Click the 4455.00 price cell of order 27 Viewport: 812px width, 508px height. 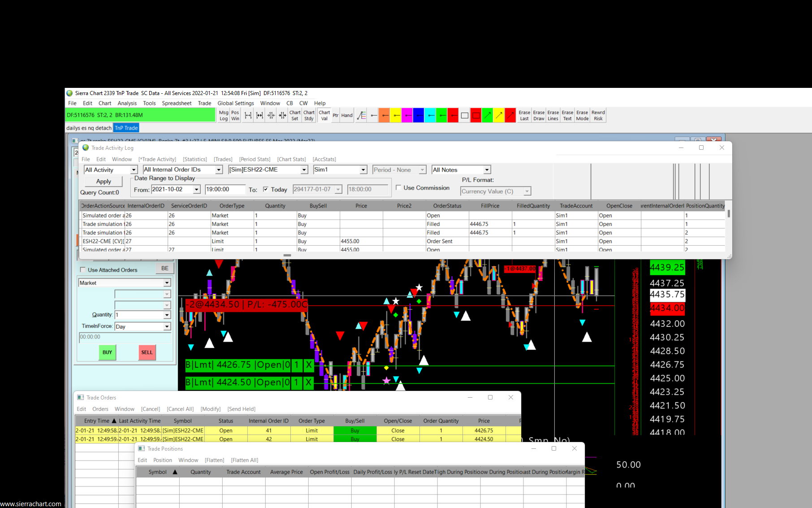(361, 241)
